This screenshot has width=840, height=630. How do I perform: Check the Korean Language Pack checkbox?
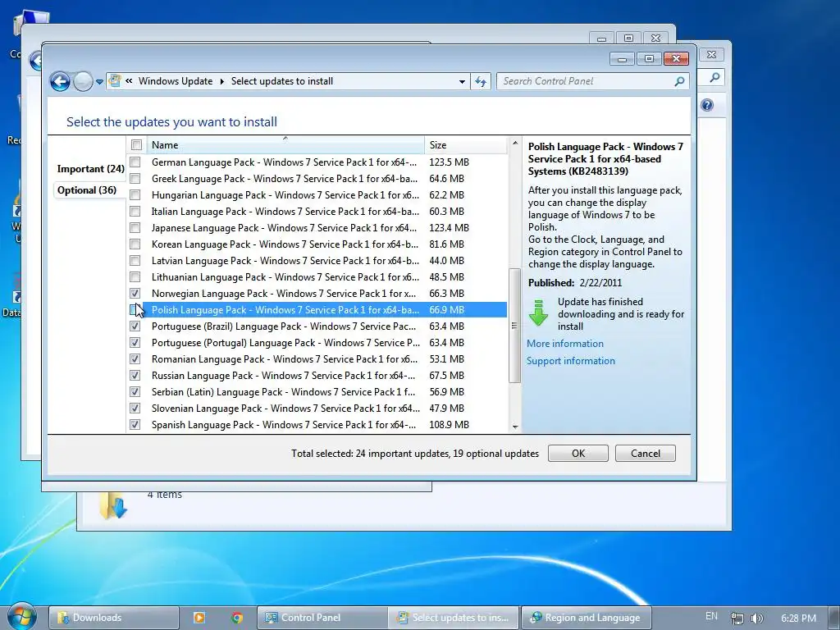coord(135,244)
